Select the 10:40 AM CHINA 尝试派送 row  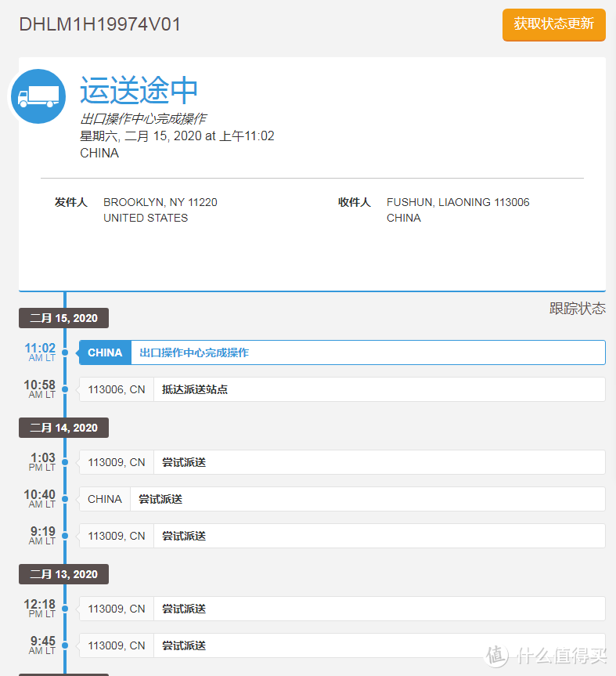point(342,499)
